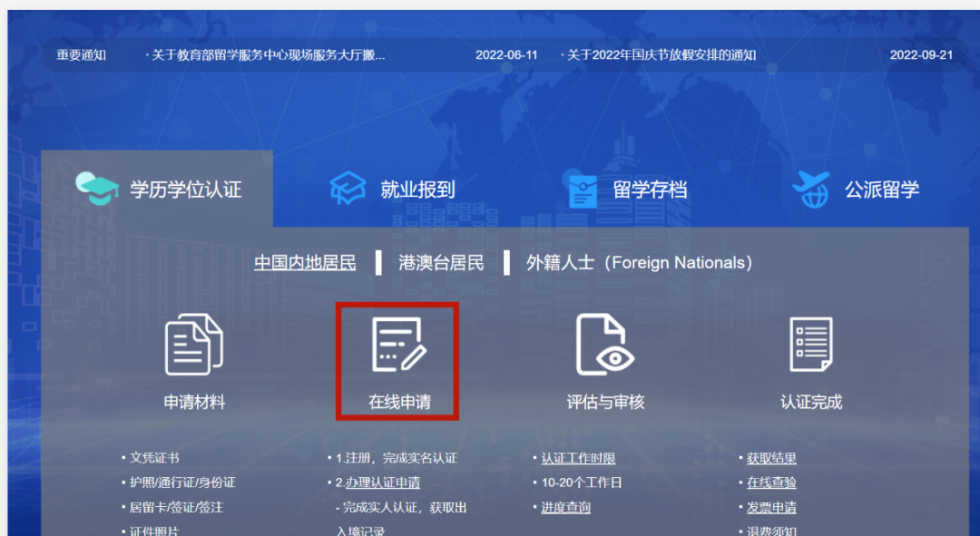Open the 发票申请 link
The height and width of the screenshot is (536, 980).
pyautogui.click(x=771, y=507)
